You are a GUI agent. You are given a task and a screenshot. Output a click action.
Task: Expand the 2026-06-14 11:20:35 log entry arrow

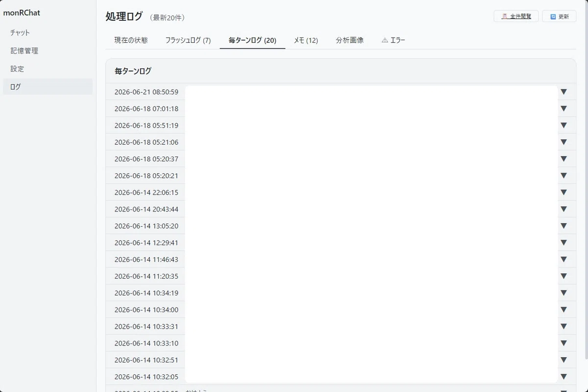click(563, 276)
